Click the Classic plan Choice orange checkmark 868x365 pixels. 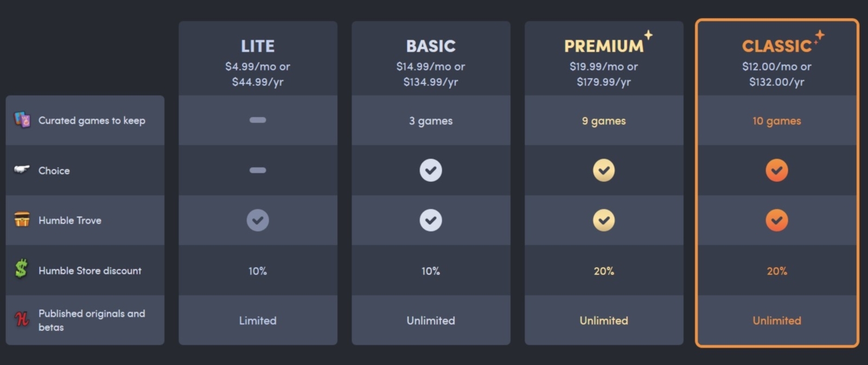tap(777, 170)
